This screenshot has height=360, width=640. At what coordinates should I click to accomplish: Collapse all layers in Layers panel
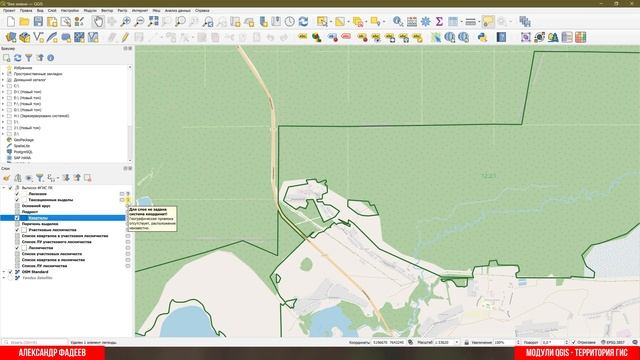(x=77, y=178)
